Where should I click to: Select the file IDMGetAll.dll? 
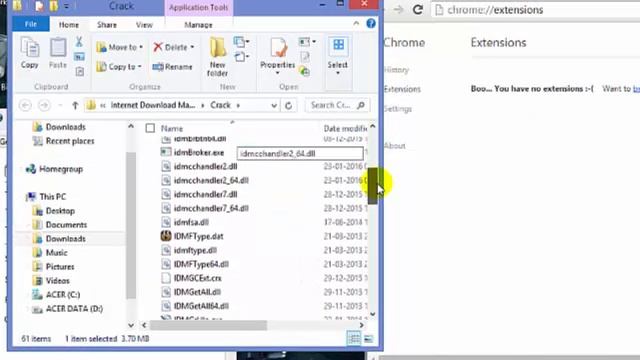point(197,292)
